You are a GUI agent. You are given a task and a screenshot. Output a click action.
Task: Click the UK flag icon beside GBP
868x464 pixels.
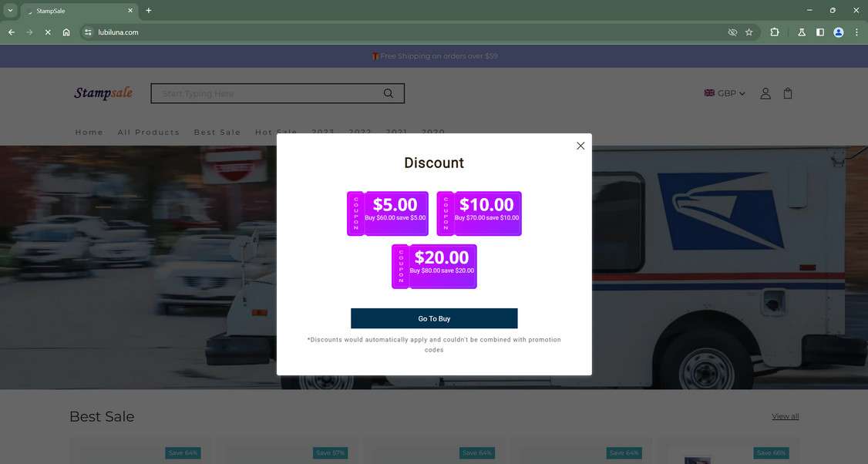point(708,92)
